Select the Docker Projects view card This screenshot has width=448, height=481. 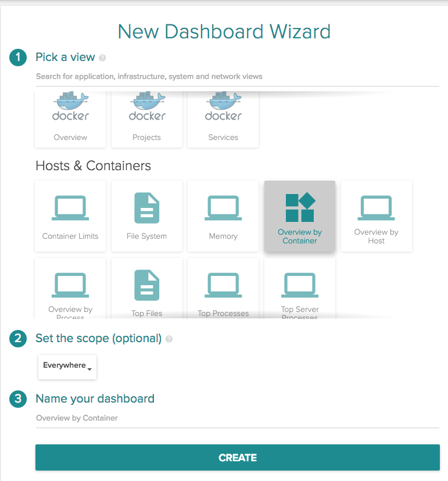tap(146, 119)
